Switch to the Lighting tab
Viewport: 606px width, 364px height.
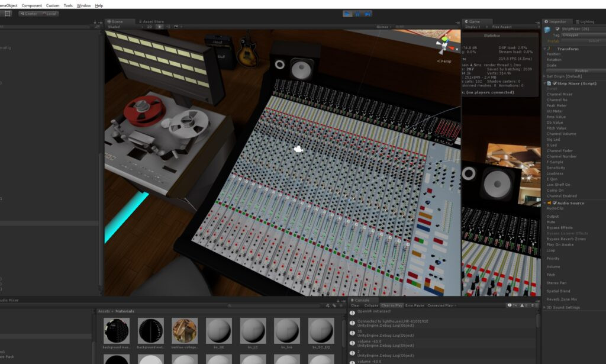click(x=585, y=22)
